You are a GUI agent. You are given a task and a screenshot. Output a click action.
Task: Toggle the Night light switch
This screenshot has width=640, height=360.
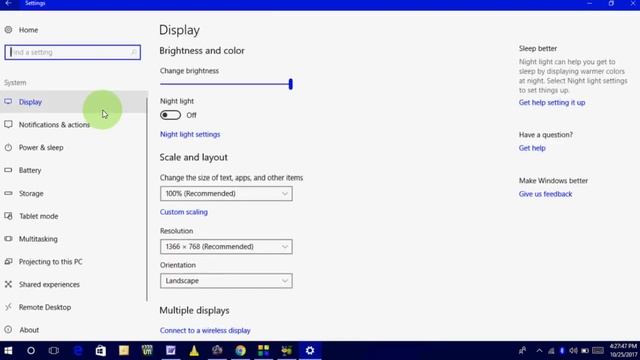[x=170, y=115]
